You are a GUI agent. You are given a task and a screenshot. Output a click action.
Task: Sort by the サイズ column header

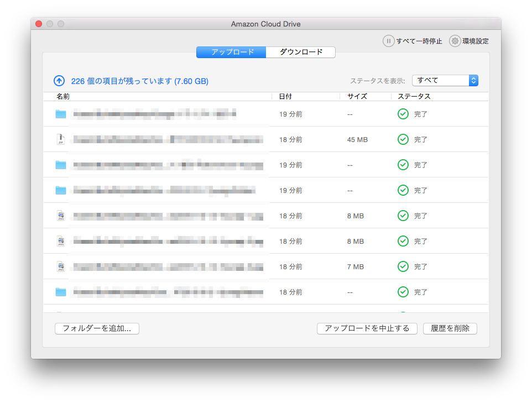point(357,96)
